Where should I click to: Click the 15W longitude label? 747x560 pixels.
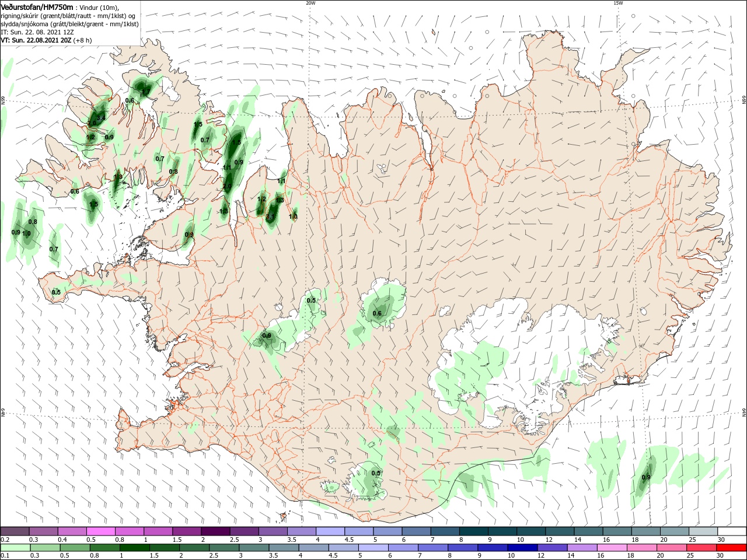point(618,3)
